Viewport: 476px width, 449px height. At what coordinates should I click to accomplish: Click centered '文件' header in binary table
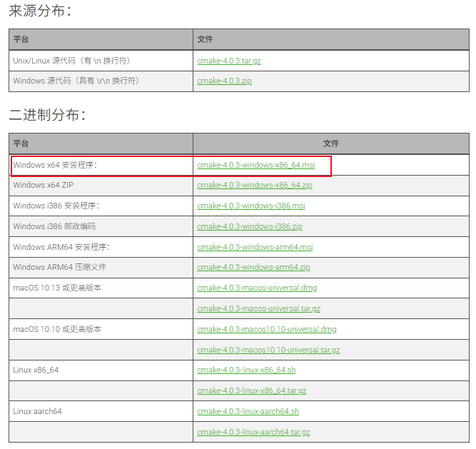tap(331, 143)
